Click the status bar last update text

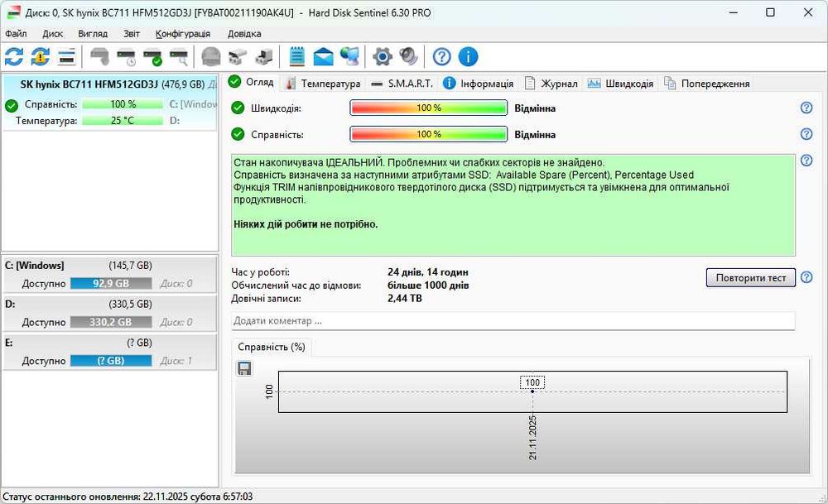(x=128, y=497)
